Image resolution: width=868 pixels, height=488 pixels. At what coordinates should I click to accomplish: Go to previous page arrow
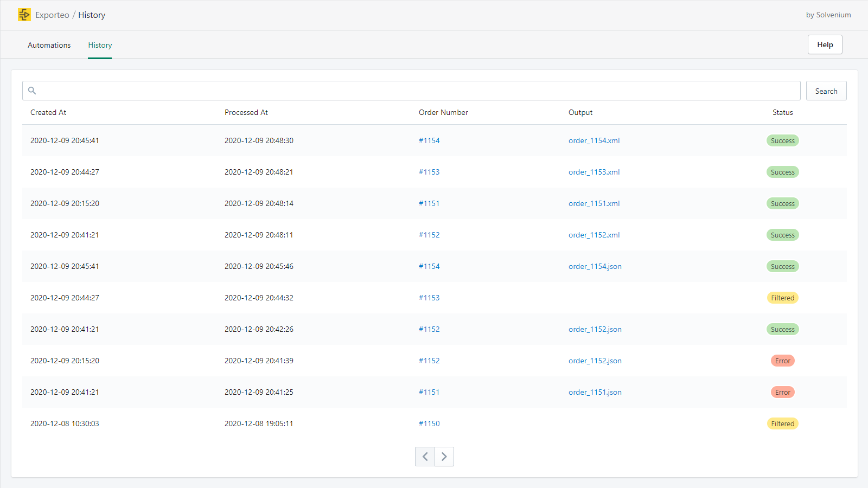pyautogui.click(x=425, y=457)
